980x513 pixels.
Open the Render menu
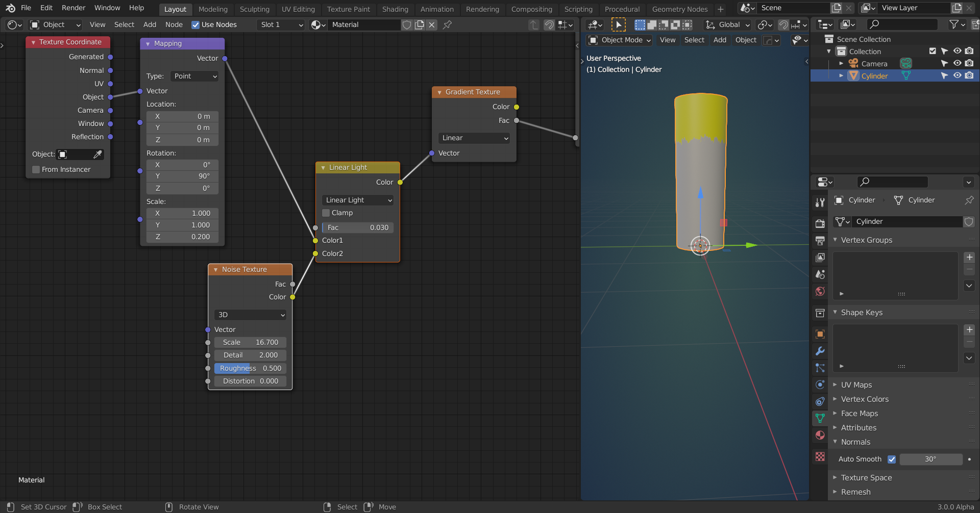pyautogui.click(x=73, y=8)
